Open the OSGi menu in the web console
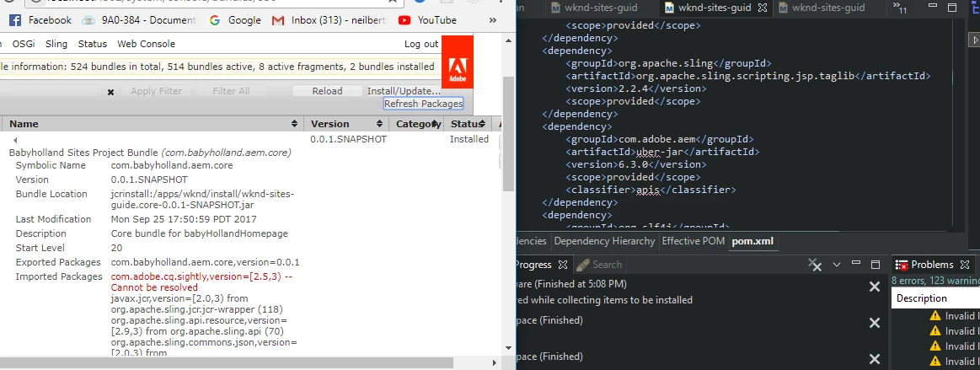The height and width of the screenshot is (370, 980). pyautogui.click(x=24, y=44)
